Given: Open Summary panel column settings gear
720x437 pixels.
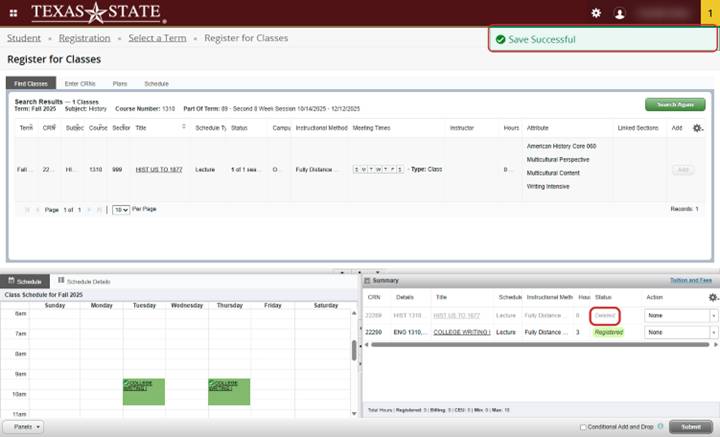Looking at the screenshot, I should 712,297.
